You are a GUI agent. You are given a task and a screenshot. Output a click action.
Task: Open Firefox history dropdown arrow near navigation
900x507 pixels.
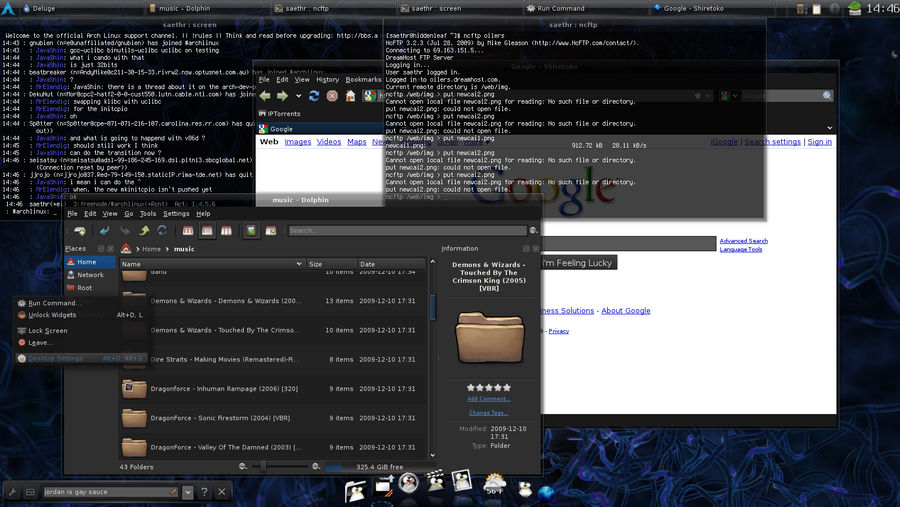[298, 96]
